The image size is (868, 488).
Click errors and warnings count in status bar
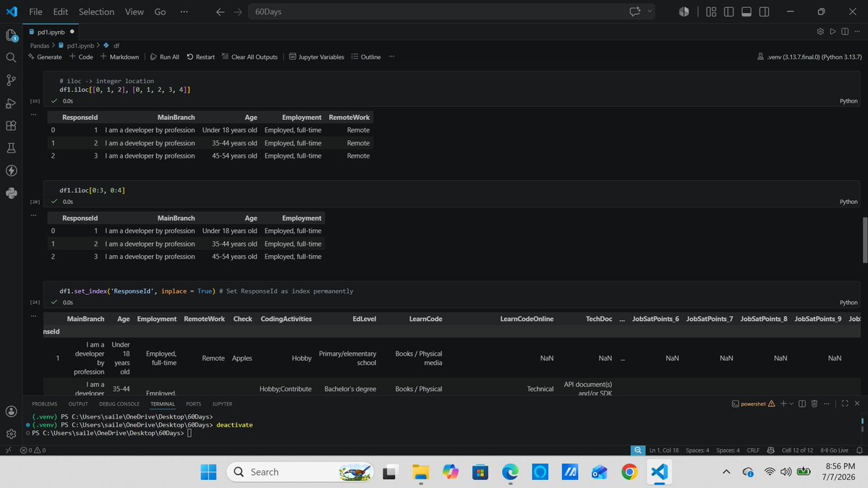point(33,450)
